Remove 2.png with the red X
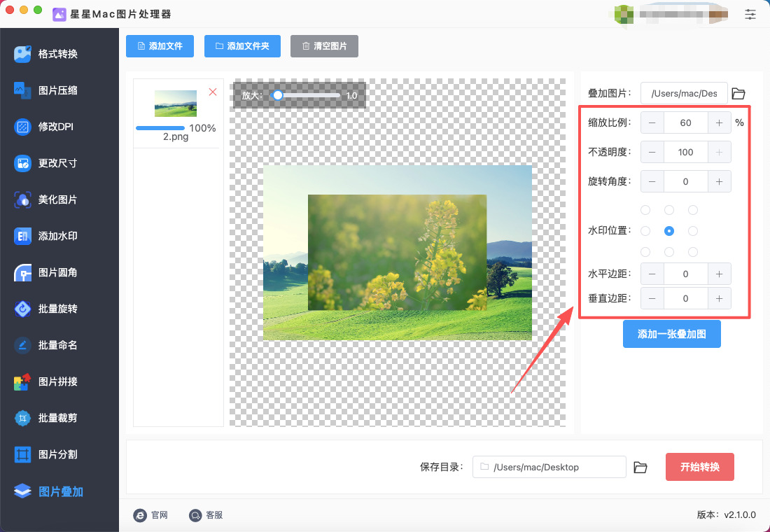Screen dimensions: 770x532 [x=213, y=92]
